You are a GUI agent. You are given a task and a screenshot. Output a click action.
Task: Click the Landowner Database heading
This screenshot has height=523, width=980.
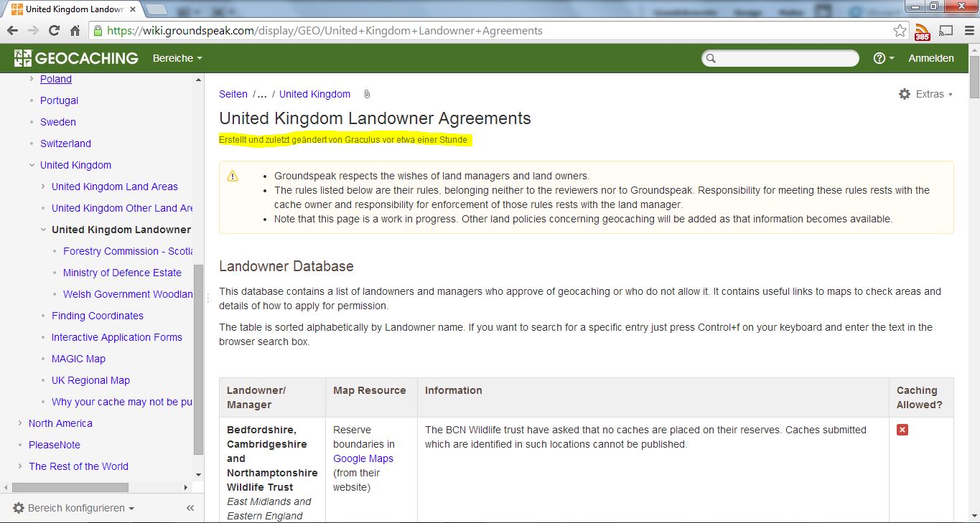[286, 266]
